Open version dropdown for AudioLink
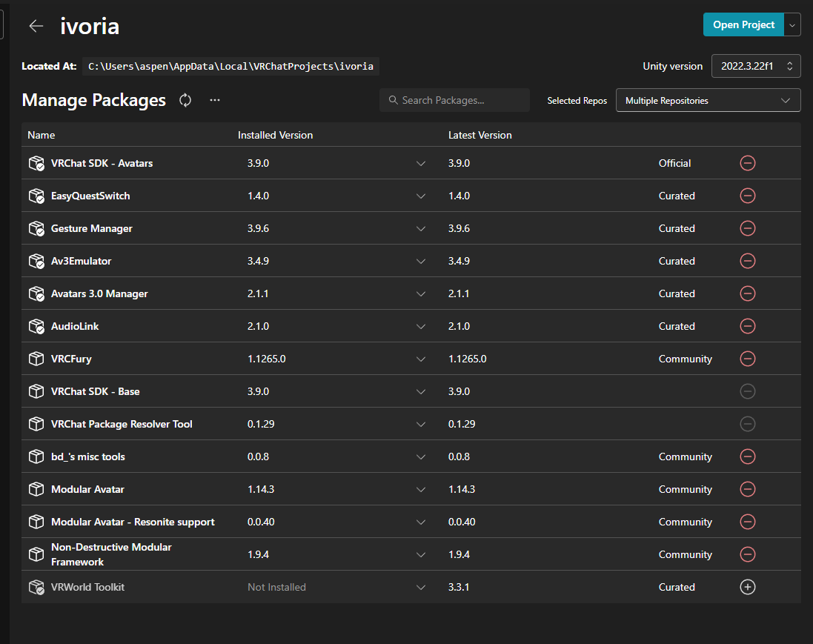This screenshot has width=813, height=644. click(x=420, y=327)
